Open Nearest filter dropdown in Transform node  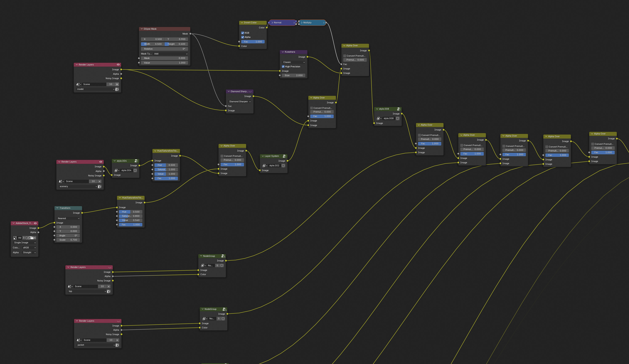click(68, 219)
